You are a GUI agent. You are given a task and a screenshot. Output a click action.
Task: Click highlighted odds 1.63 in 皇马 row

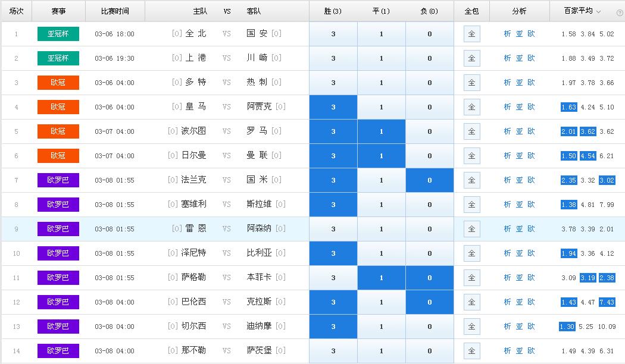[568, 107]
